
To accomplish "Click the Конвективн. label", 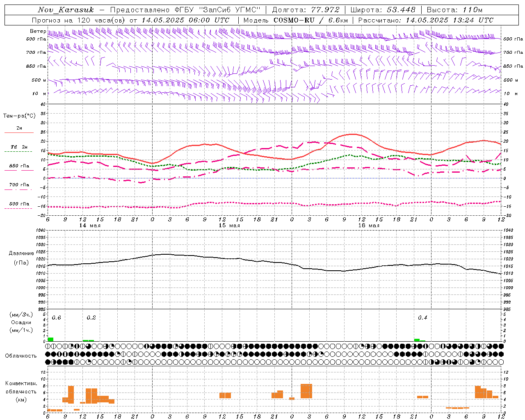I will pos(21,383).
